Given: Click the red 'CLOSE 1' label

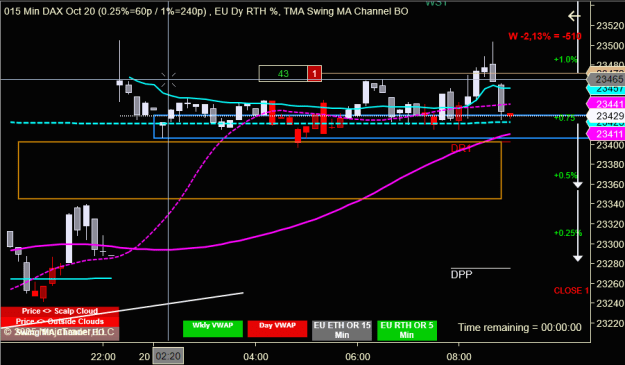Looking at the screenshot, I should pos(571,291).
